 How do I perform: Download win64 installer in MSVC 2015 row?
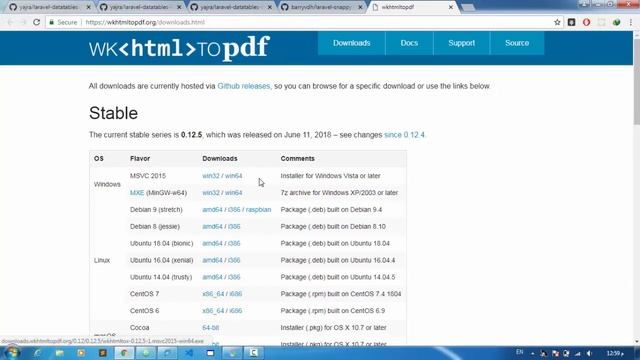point(233,176)
